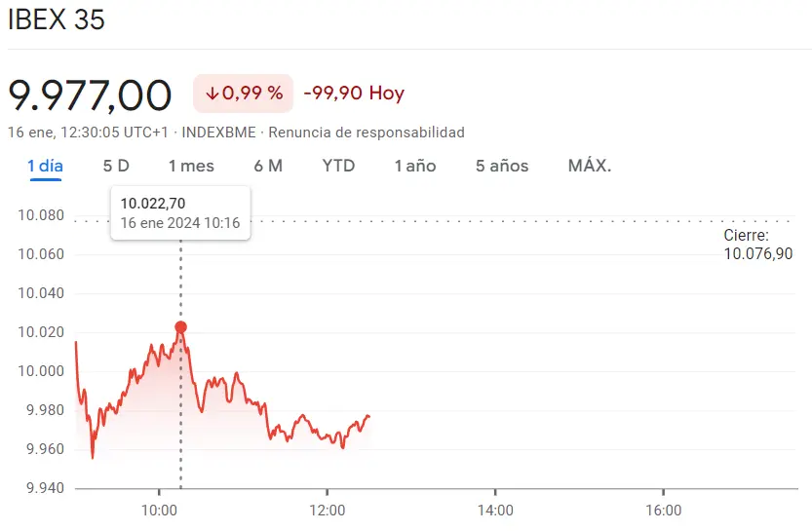Viewport: 812px width, 531px height.
Task: Click the red data point marker on chart
Action: (180, 327)
